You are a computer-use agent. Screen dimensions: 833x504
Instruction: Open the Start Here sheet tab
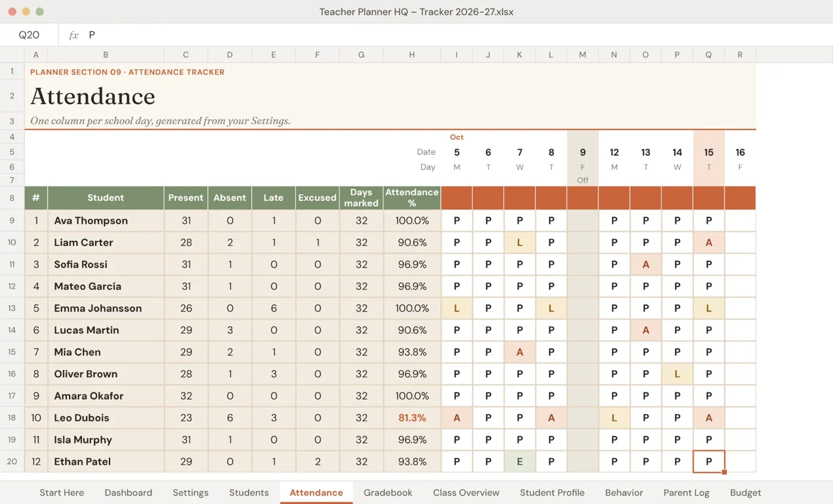tap(62, 492)
